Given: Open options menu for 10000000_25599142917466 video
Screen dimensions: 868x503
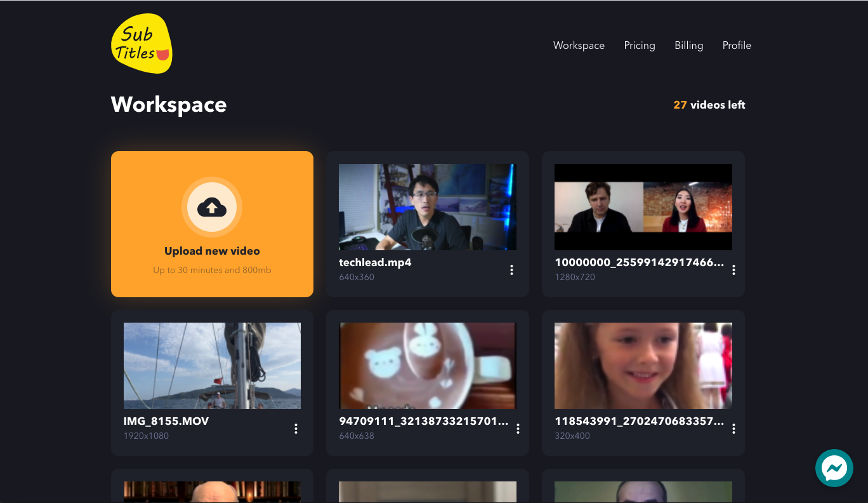Looking at the screenshot, I should coord(733,270).
